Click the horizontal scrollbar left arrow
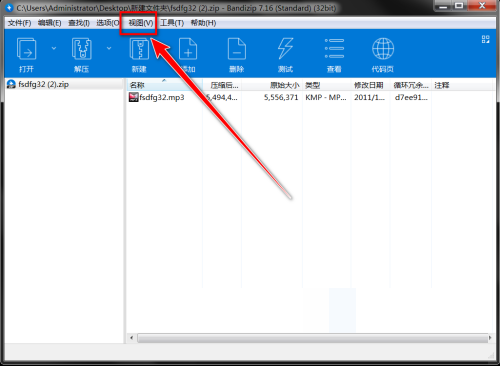Image resolution: width=500 pixels, height=366 pixels. pos(132,338)
